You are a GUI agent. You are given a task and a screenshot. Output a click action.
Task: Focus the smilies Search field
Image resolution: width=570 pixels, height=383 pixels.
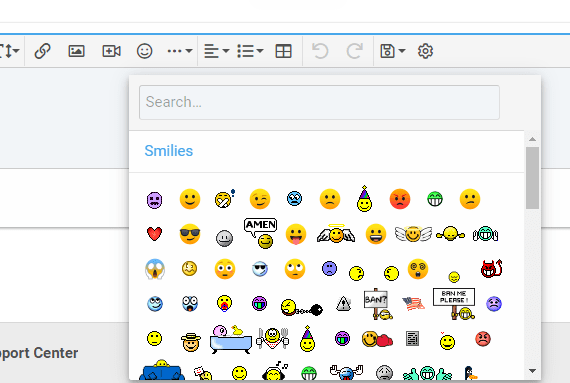(319, 102)
